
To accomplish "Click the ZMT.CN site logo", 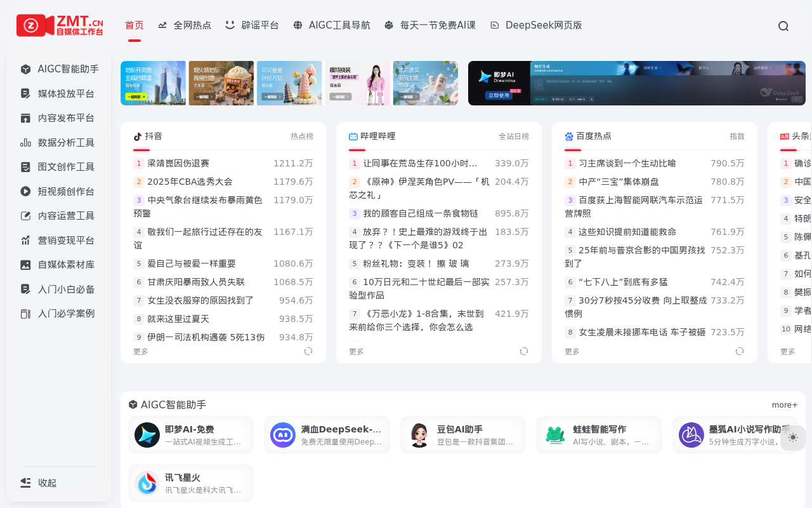I will click(x=60, y=25).
